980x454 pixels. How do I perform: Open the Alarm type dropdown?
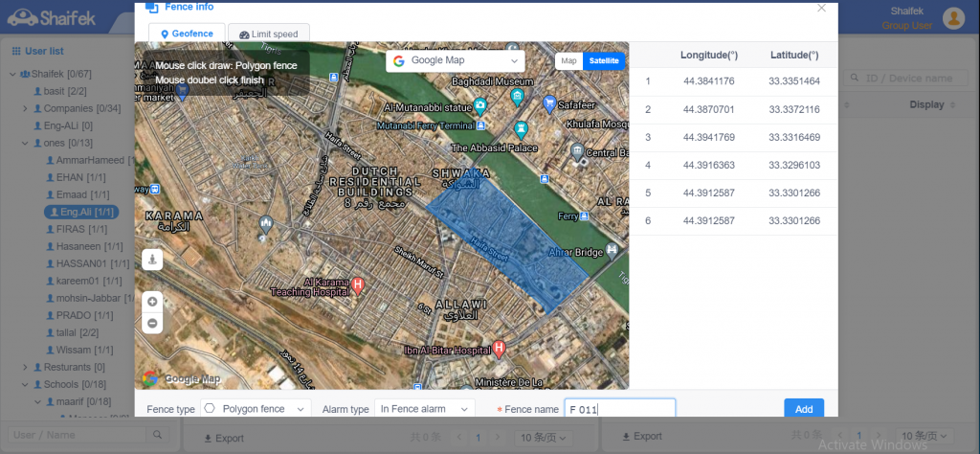coord(424,409)
